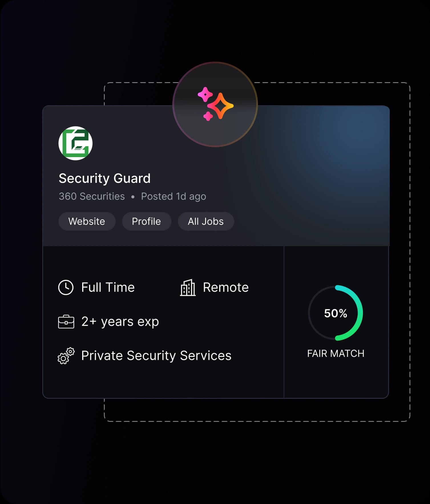Click the clock icon beside Full Time
The height and width of the screenshot is (504, 430).
tap(66, 287)
